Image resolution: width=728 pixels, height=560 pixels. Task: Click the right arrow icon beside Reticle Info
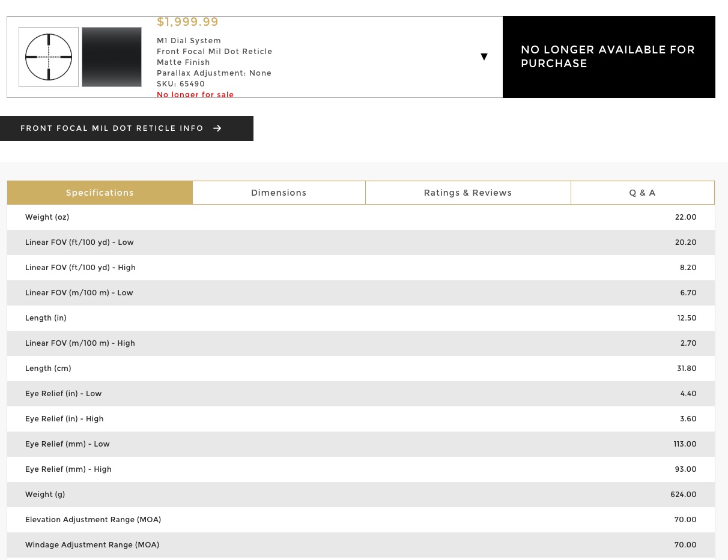pyautogui.click(x=217, y=128)
